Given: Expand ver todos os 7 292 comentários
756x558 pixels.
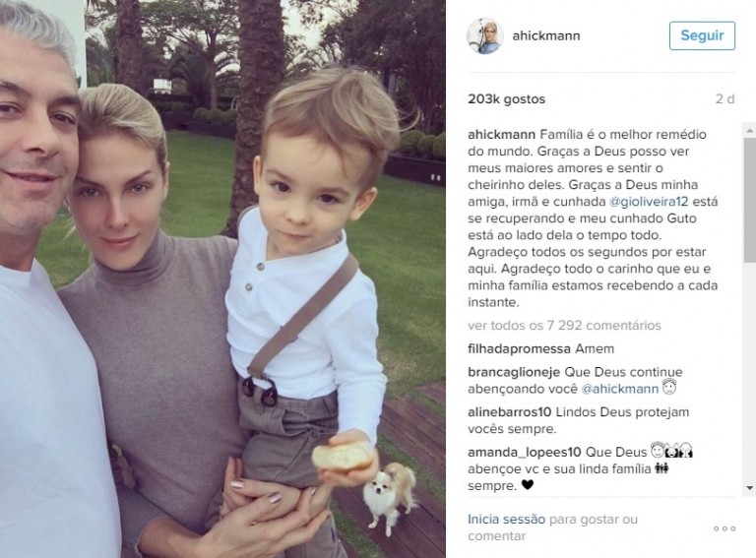Looking at the screenshot, I should coord(564,326).
